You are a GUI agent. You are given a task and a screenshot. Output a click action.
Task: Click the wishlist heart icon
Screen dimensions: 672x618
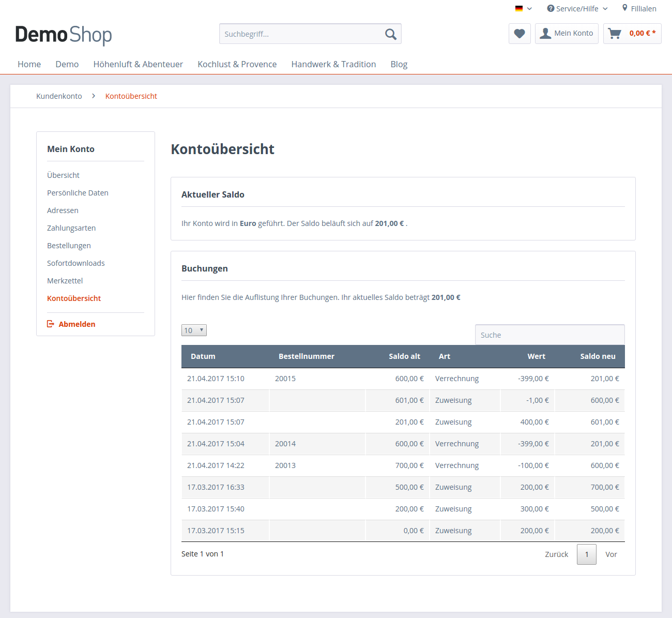[x=520, y=34]
